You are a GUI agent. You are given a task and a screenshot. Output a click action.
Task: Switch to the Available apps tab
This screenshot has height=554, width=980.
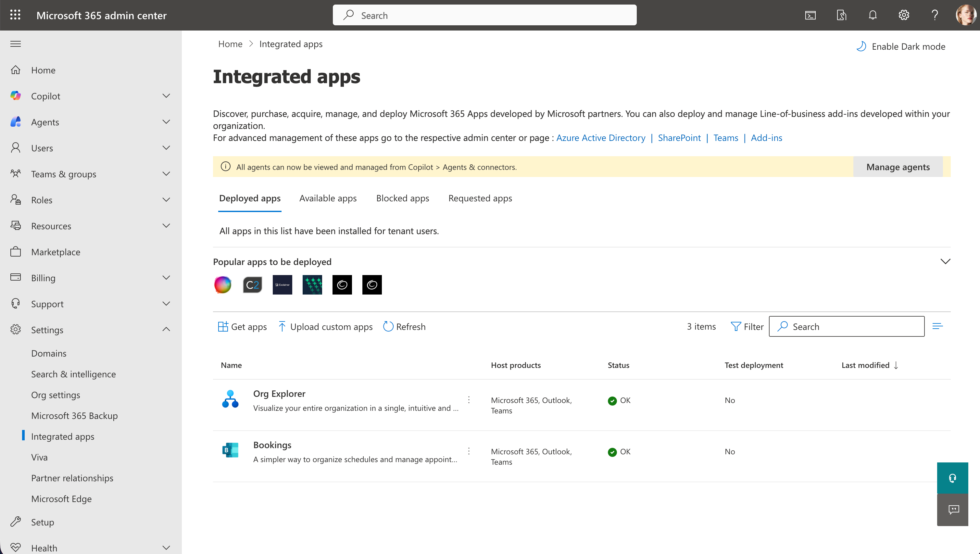[x=328, y=198]
